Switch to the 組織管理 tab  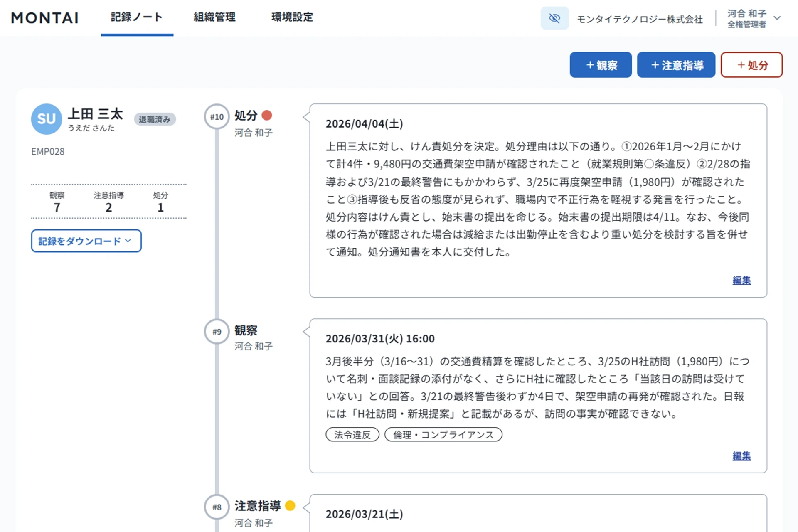(x=214, y=17)
